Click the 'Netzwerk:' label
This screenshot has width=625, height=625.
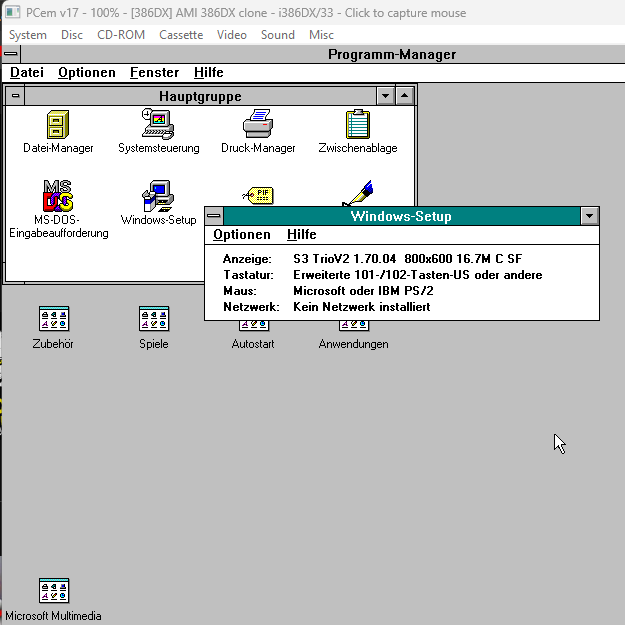[x=252, y=307]
